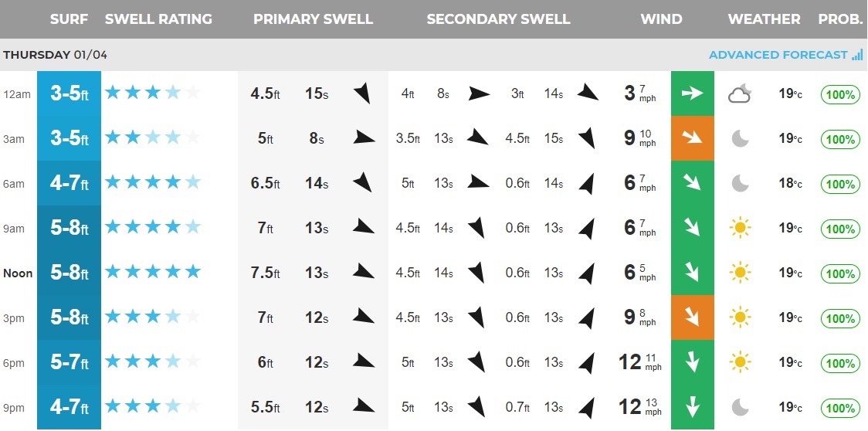868x431 pixels.
Task: Click the Noon five-star swell rating
Action: point(153,273)
